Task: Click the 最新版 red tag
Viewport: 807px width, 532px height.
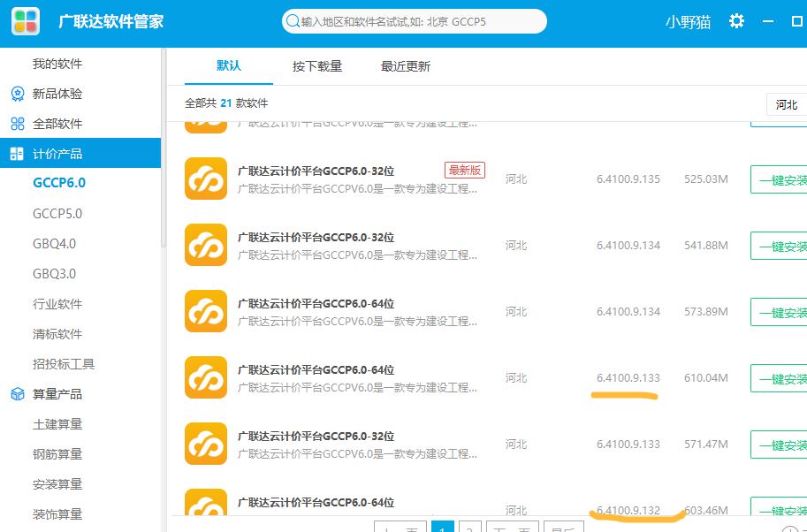Action: (x=465, y=171)
